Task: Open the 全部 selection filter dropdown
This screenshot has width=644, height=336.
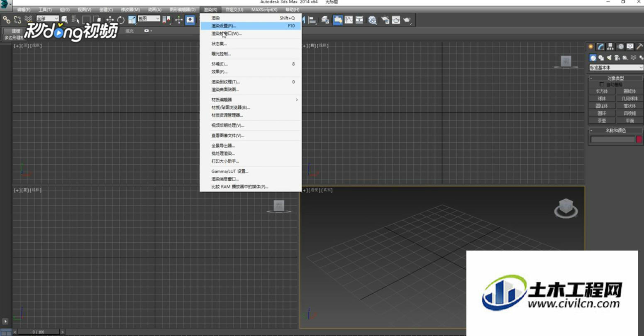Action: click(x=48, y=19)
